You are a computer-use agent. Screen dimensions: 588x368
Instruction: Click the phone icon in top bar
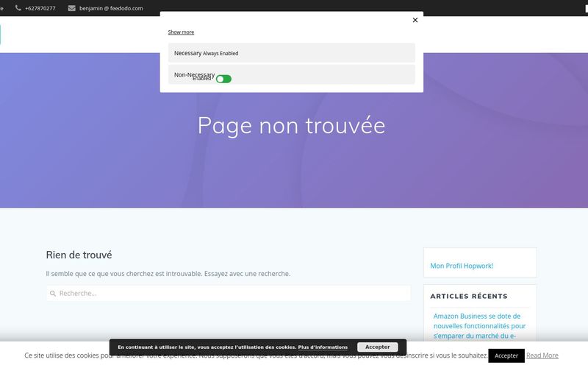point(18,8)
